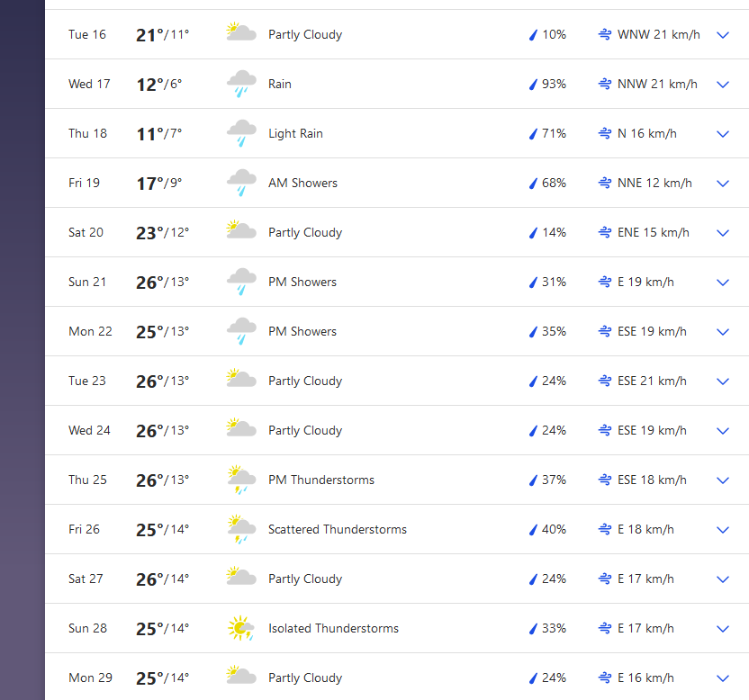Click the 26°/13° temperature for Tue 23
This screenshot has height=700, width=749.
point(162,381)
